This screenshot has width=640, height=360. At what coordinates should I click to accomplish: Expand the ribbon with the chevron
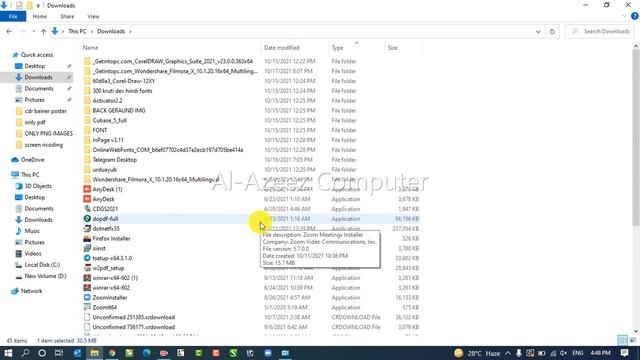point(624,16)
